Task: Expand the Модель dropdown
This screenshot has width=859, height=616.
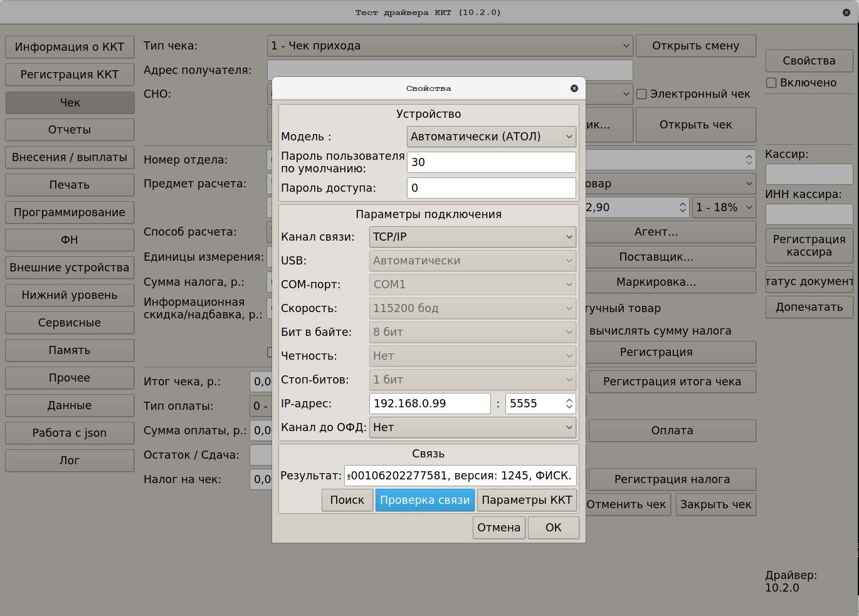Action: click(x=491, y=137)
